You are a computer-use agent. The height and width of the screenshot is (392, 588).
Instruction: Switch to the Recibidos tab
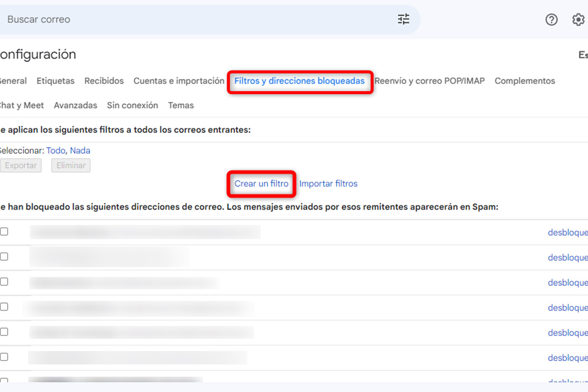tap(104, 81)
